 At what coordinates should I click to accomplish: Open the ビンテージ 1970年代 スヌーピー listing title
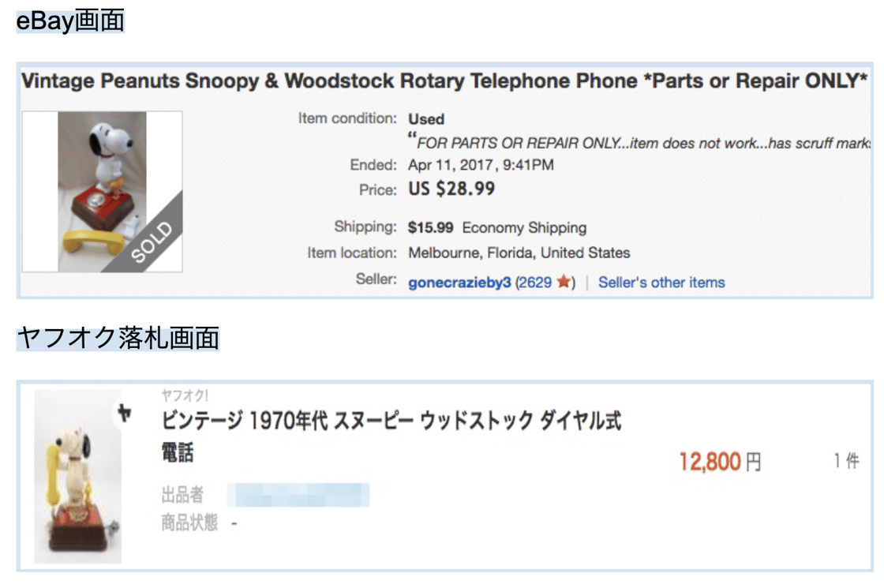(391, 421)
